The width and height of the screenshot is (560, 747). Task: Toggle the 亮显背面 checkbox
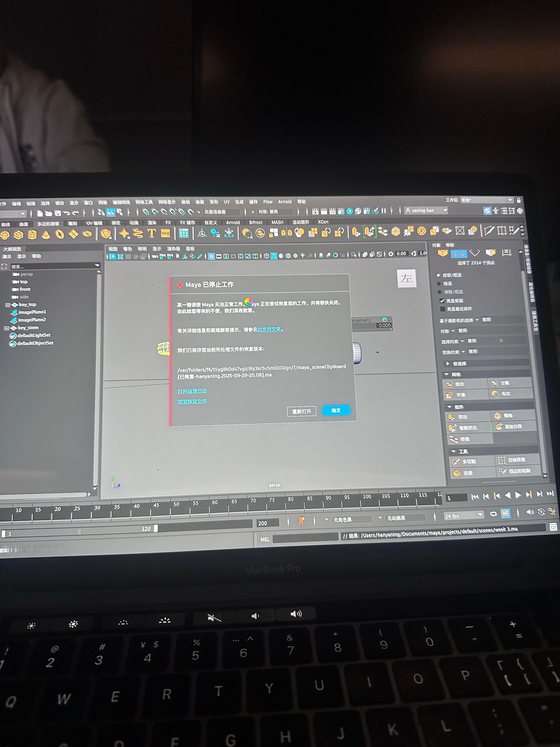(x=442, y=301)
